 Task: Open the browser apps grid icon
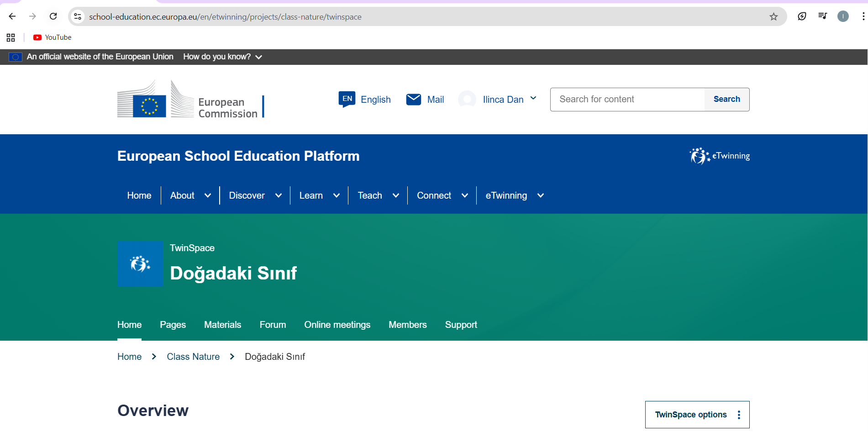pyautogui.click(x=11, y=37)
